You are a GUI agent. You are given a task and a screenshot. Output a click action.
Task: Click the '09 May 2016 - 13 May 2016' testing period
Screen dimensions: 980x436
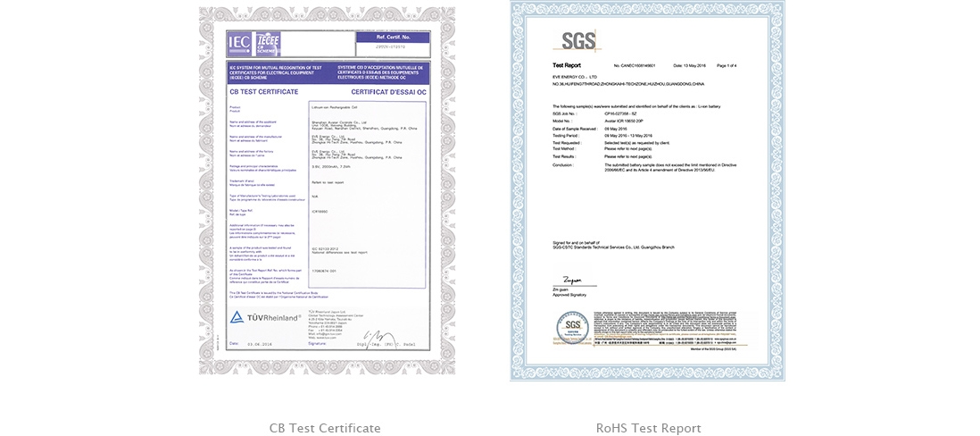coord(628,135)
